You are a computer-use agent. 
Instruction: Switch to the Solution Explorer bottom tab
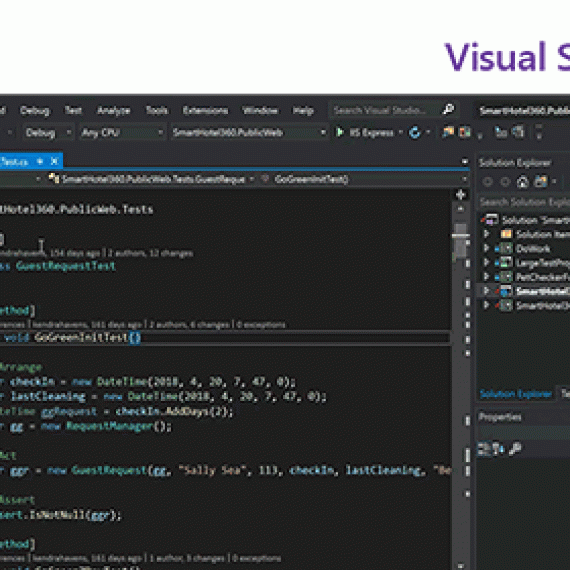[515, 394]
